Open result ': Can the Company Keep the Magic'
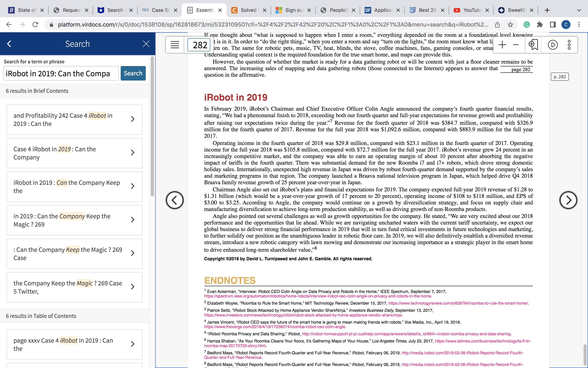The height and width of the screenshot is (368, 588). (74, 254)
